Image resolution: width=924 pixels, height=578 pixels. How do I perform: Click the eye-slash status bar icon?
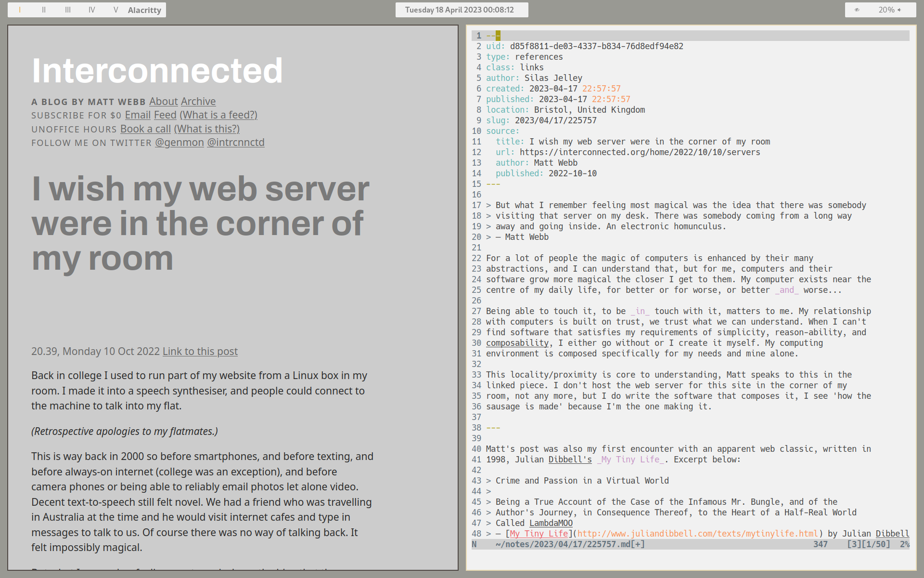click(x=857, y=10)
